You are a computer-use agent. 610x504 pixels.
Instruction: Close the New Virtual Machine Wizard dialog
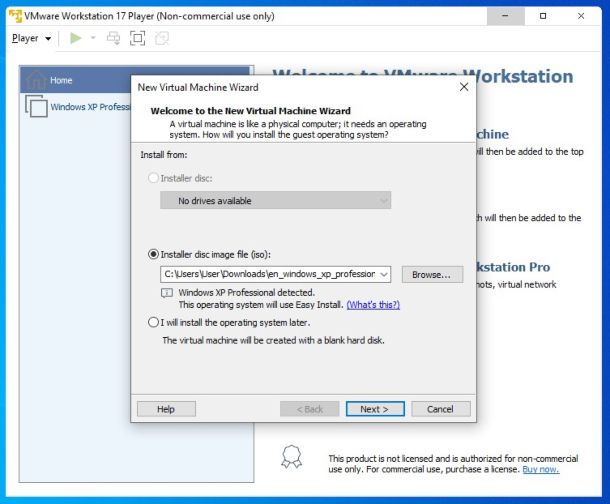(x=464, y=87)
